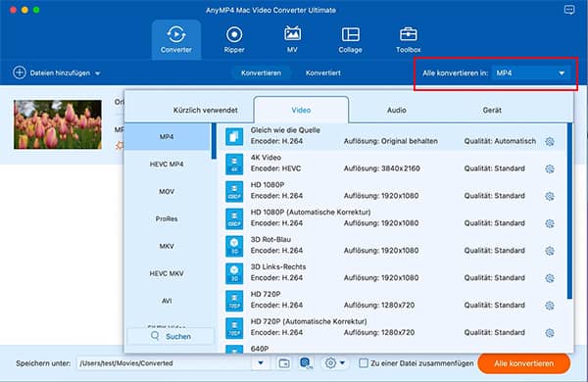Screen dimensions: 588x382
Task: Click the Speichern unter path field
Action: point(165,363)
